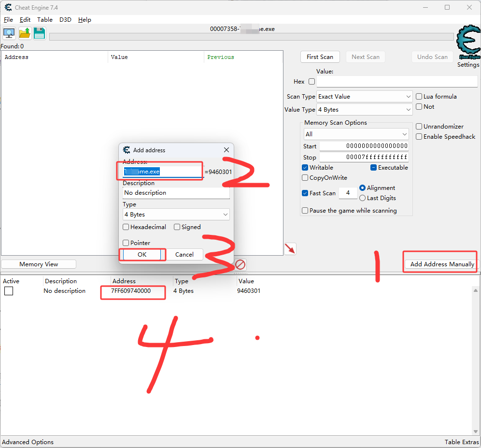The image size is (481, 448).
Task: Click the scan progress bar
Action: pos(252,37)
